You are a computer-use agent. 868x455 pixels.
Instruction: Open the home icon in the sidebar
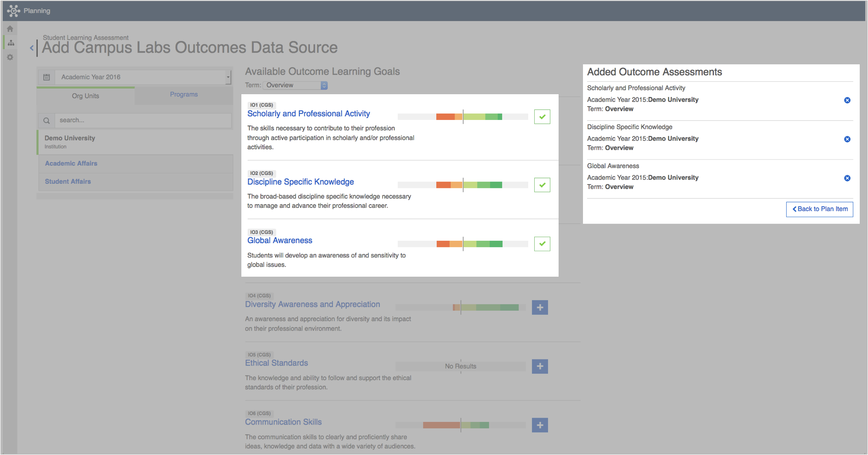[10, 29]
